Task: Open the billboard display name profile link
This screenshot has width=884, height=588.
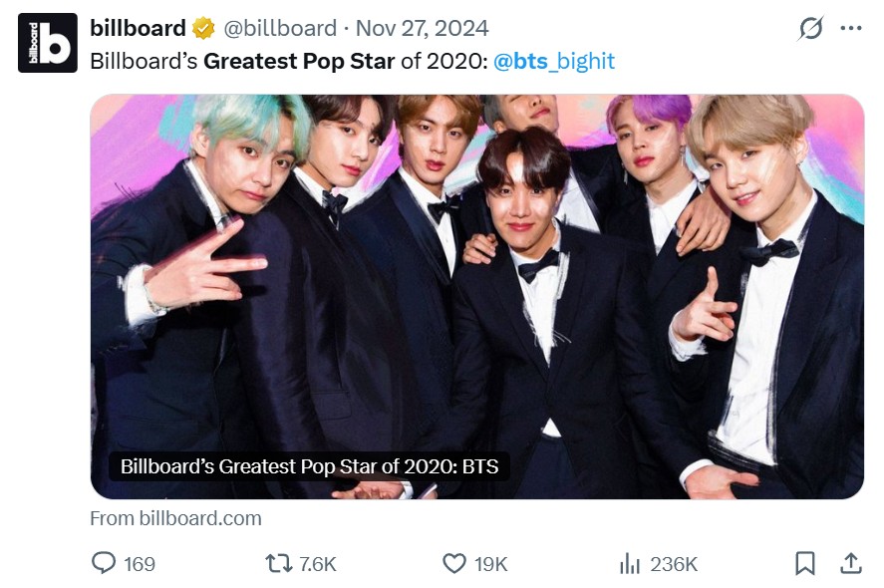Action: pos(138,28)
